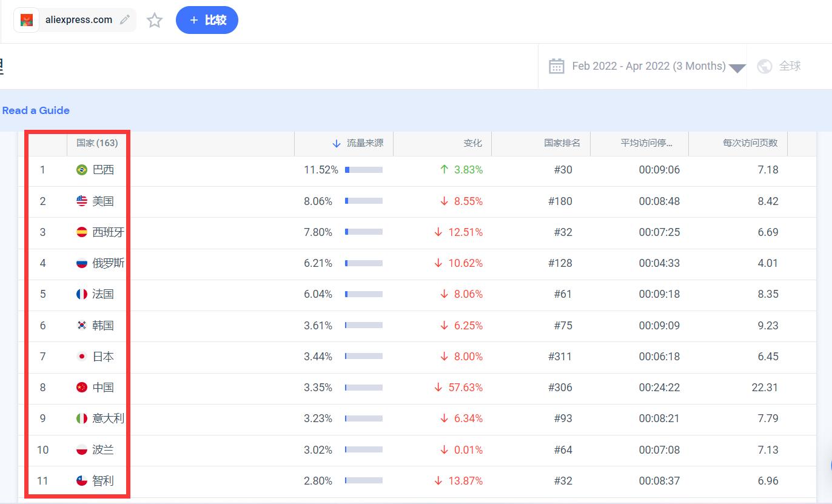Click the South Korea flag icon
832x504 pixels.
click(82, 326)
